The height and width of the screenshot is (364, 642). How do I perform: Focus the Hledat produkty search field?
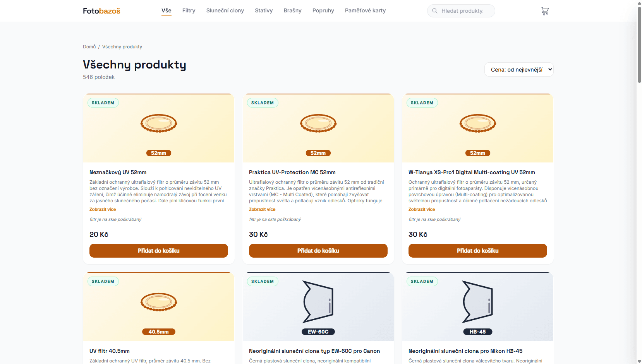(461, 11)
